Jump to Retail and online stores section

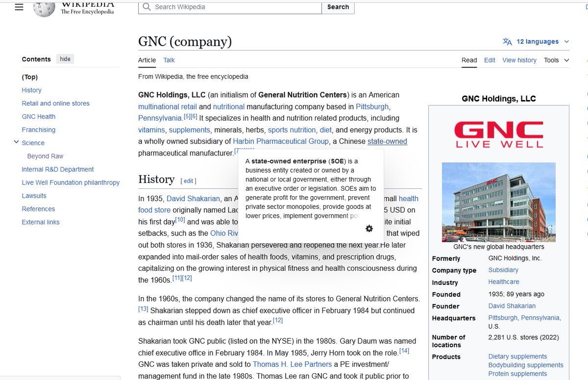tap(56, 103)
